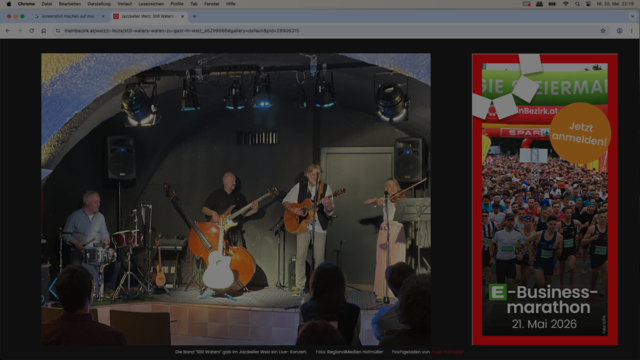Open the Hilfe menu
This screenshot has width=640, height=360.
(x=231, y=4)
